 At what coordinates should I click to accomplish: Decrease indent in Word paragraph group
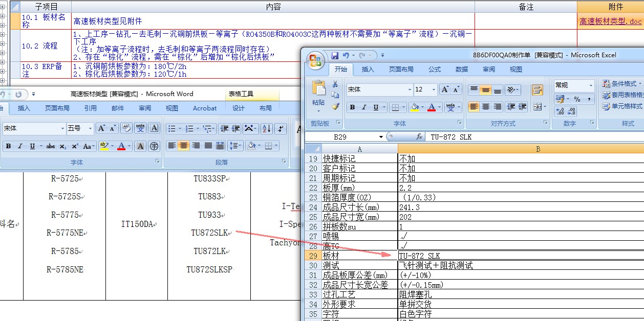pyautogui.click(x=224, y=128)
